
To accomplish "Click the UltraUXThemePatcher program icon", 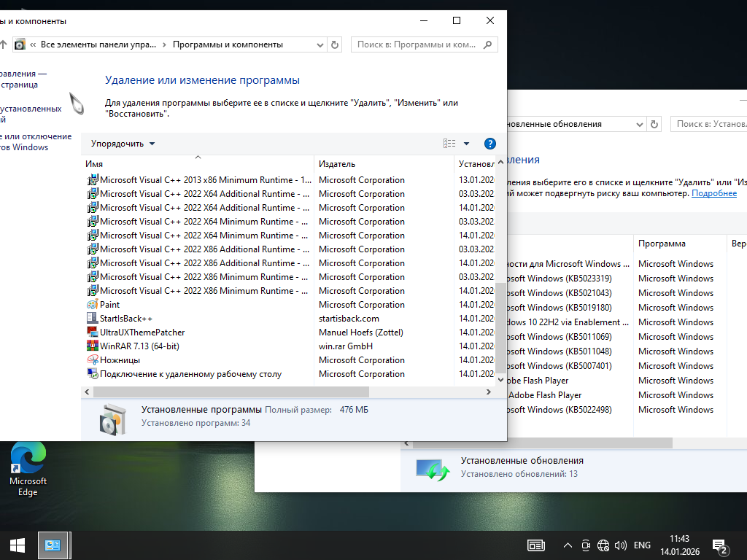I will (92, 332).
